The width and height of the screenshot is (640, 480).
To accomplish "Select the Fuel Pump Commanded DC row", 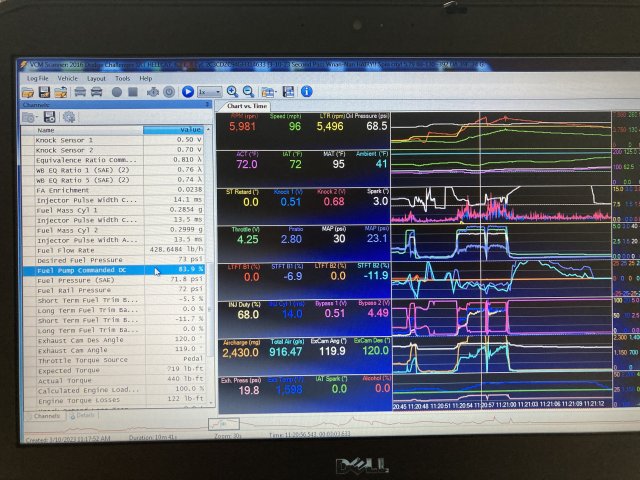I will click(113, 270).
